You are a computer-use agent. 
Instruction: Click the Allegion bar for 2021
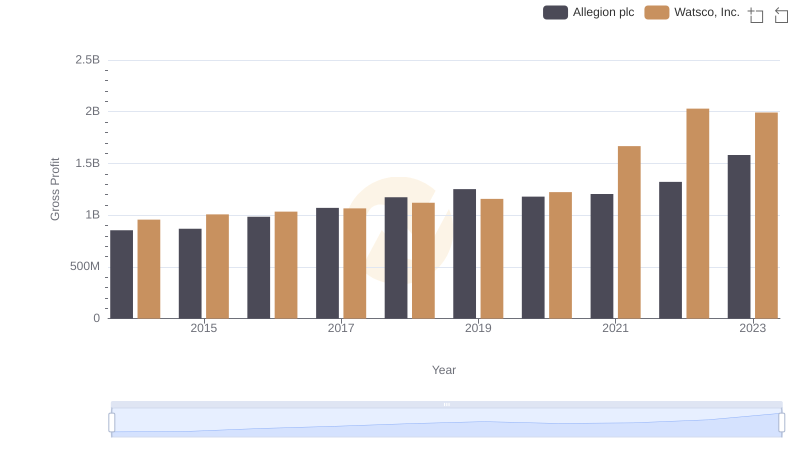point(602,257)
